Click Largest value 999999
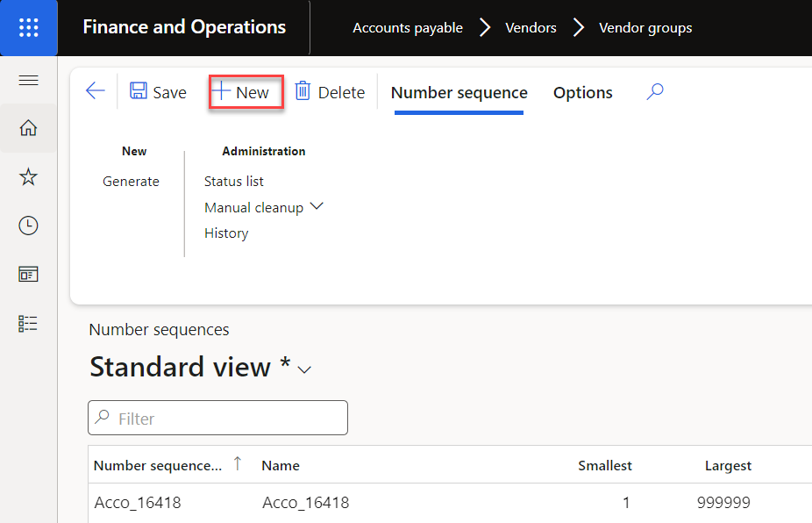Image resolution: width=812 pixels, height=523 pixels. [x=723, y=502]
